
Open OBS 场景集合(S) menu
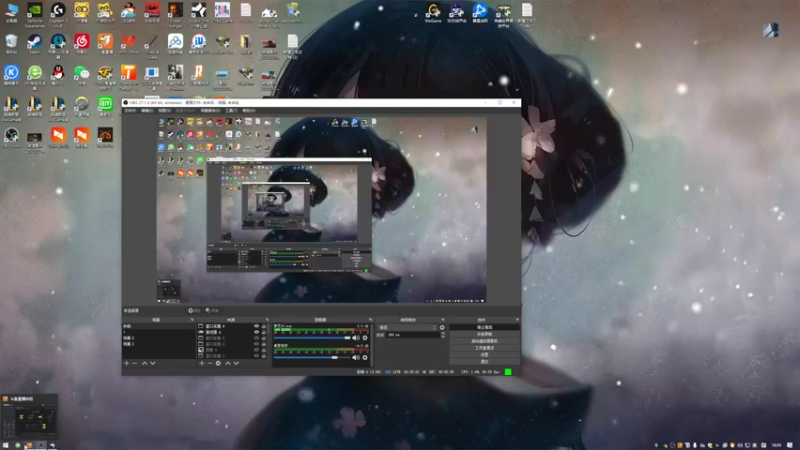[210, 111]
